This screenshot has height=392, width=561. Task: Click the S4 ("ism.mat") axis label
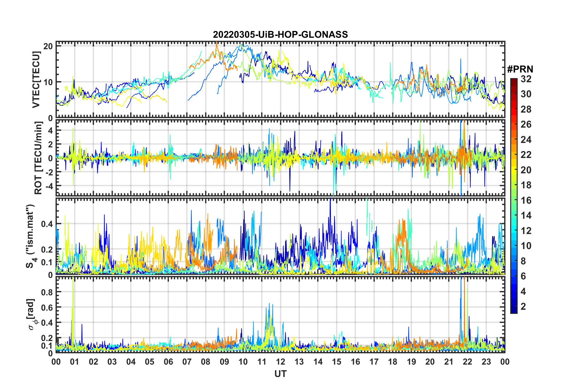click(x=30, y=236)
